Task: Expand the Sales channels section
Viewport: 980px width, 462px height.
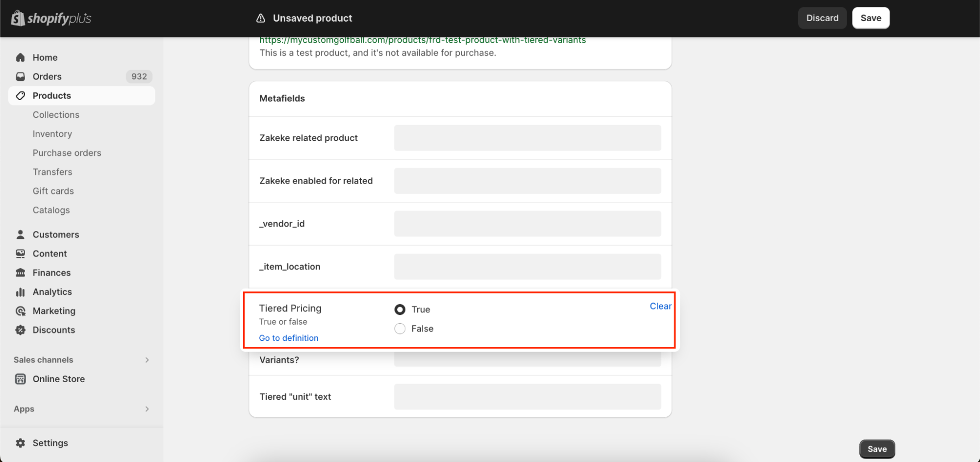Action: click(x=147, y=360)
